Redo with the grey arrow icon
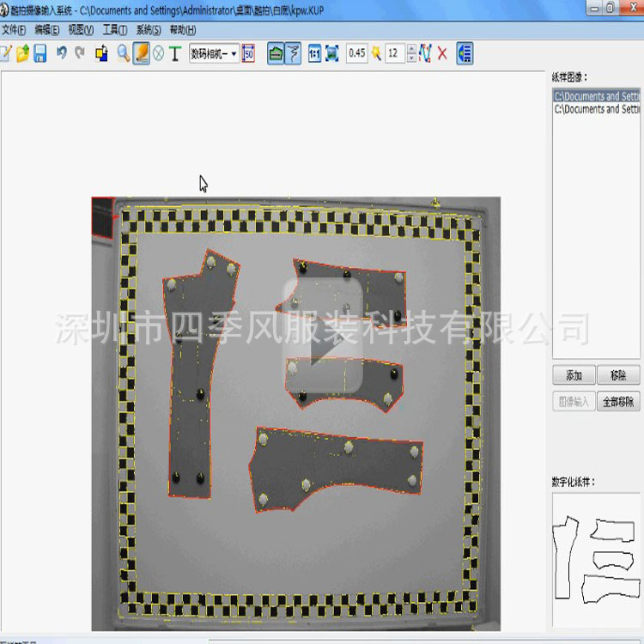This screenshot has width=644, height=644. tap(80, 53)
